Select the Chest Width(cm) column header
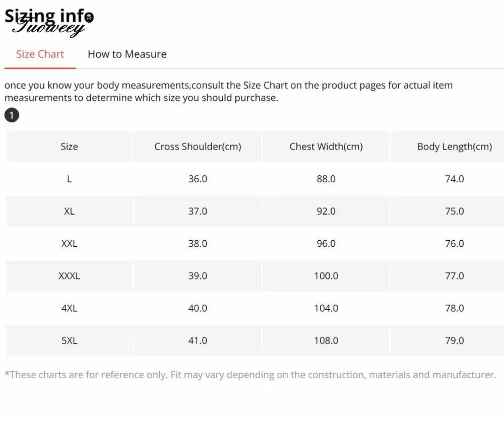The height and width of the screenshot is (421, 504). (x=326, y=147)
